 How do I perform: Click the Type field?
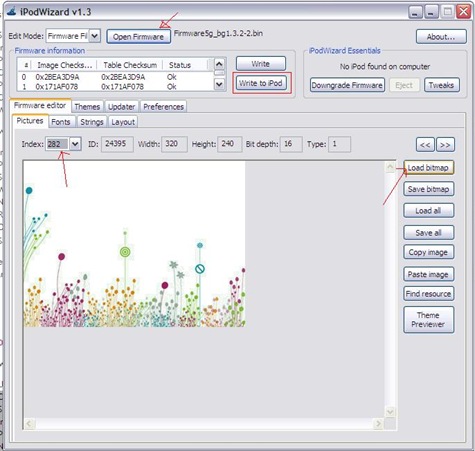pos(339,144)
